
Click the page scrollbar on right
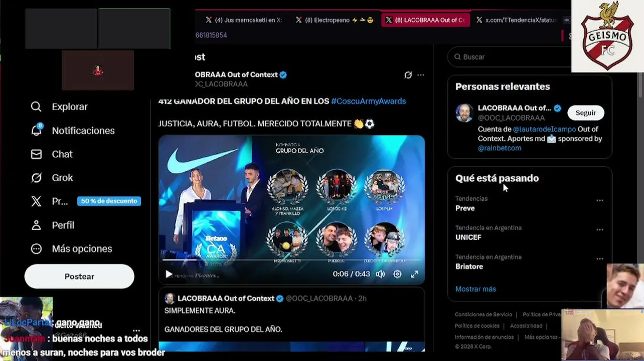641,85
